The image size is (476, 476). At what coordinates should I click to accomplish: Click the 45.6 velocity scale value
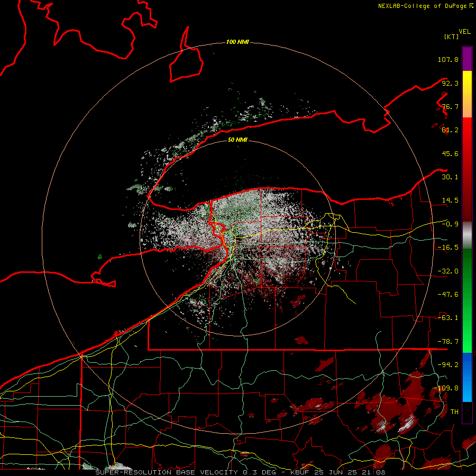tap(450, 153)
